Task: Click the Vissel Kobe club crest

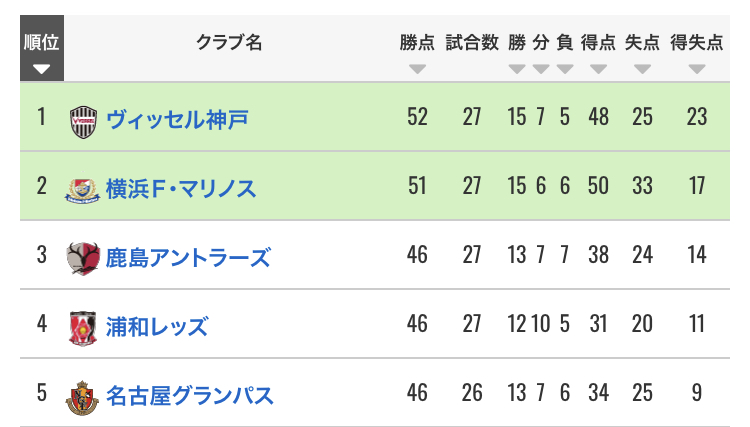Action: (x=83, y=122)
